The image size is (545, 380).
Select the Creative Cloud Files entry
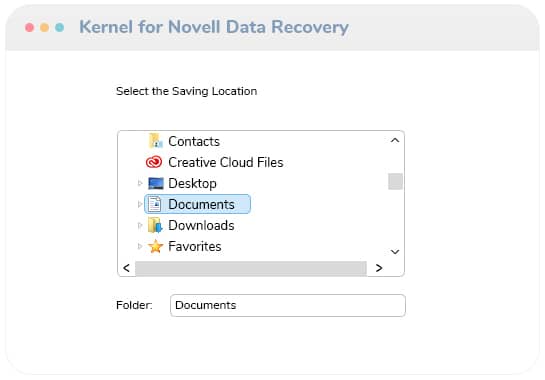pyautogui.click(x=226, y=162)
